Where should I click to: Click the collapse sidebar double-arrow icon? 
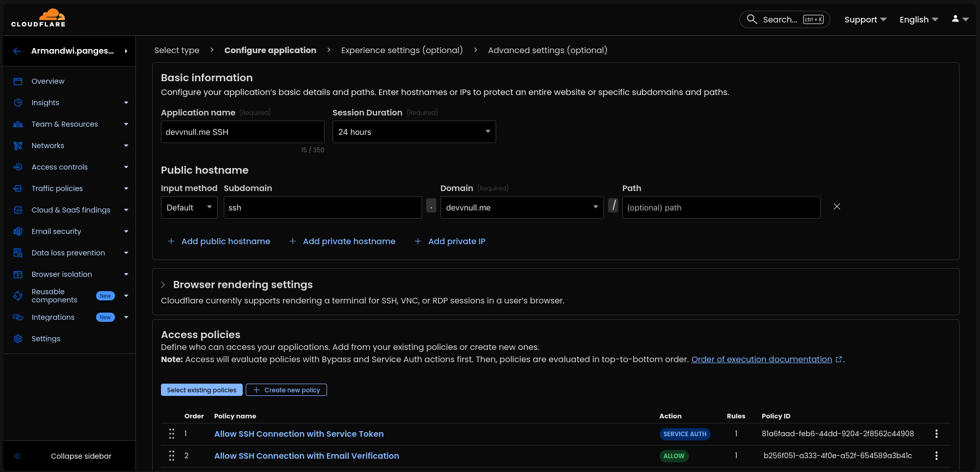pyautogui.click(x=17, y=456)
